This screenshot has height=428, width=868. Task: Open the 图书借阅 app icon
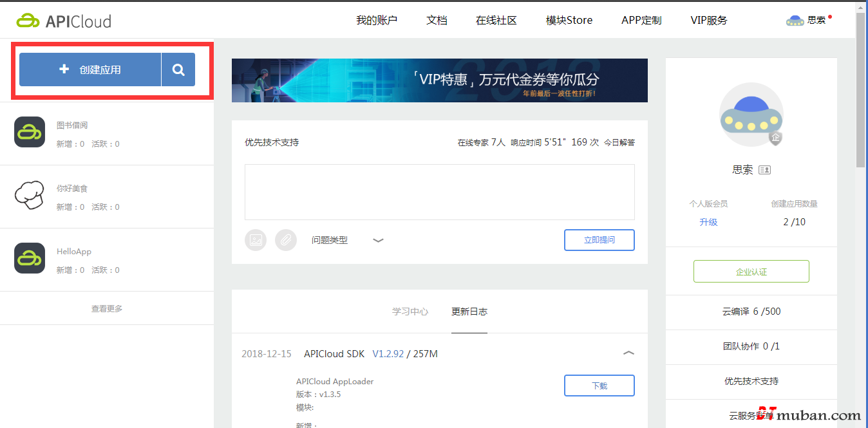pyautogui.click(x=30, y=132)
